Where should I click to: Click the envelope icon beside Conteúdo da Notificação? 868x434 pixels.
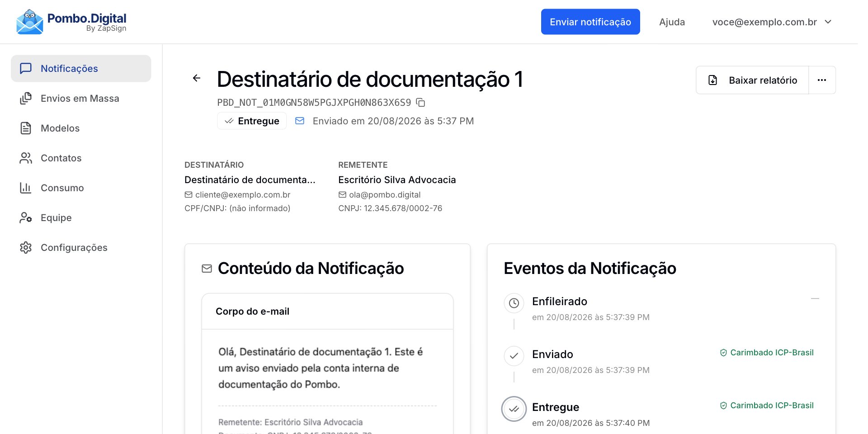[x=207, y=269]
